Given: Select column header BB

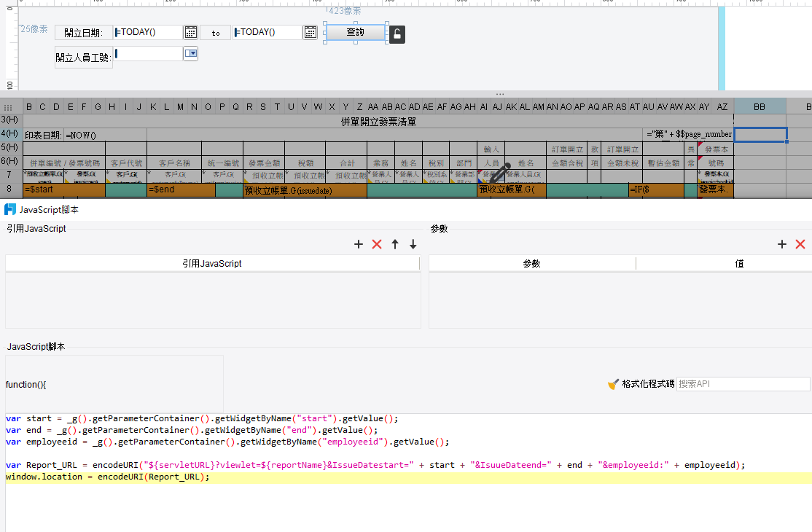Looking at the screenshot, I should [760, 106].
